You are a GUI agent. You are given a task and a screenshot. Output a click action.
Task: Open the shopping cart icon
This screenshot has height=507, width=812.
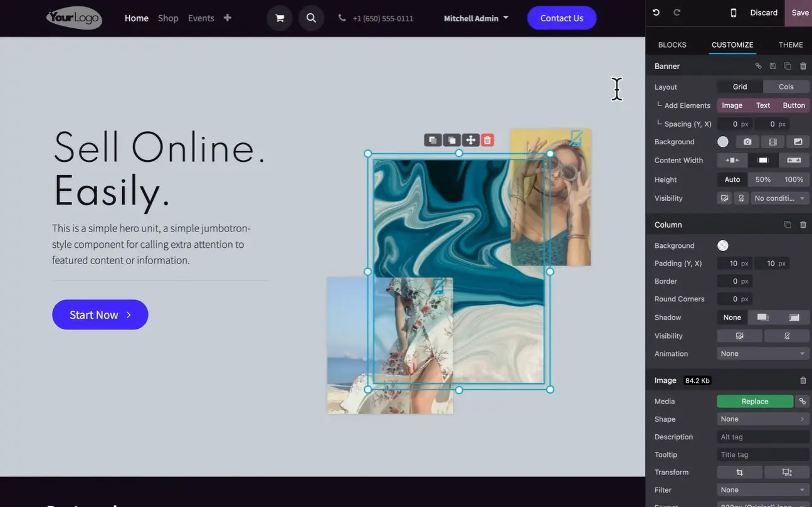tap(280, 18)
